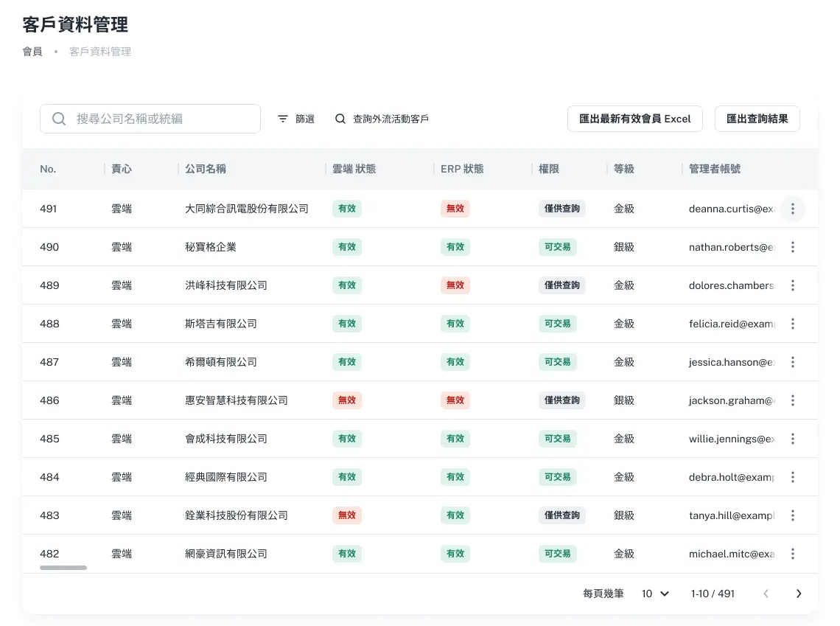Focus the 搜尋公司名稱或統編 search field
Image resolution: width=840 pixels, height=626 pixels.
pos(150,119)
